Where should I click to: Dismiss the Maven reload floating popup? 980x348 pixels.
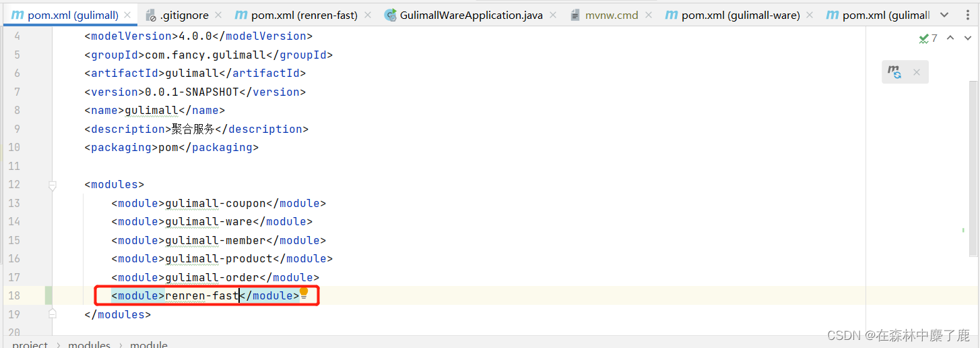click(x=916, y=72)
